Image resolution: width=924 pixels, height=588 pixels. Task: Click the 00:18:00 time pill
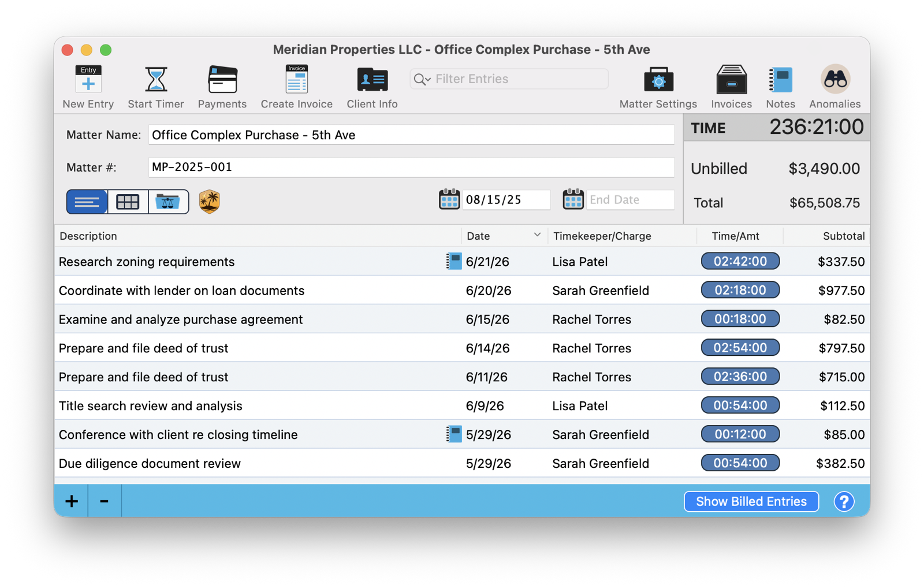point(740,319)
